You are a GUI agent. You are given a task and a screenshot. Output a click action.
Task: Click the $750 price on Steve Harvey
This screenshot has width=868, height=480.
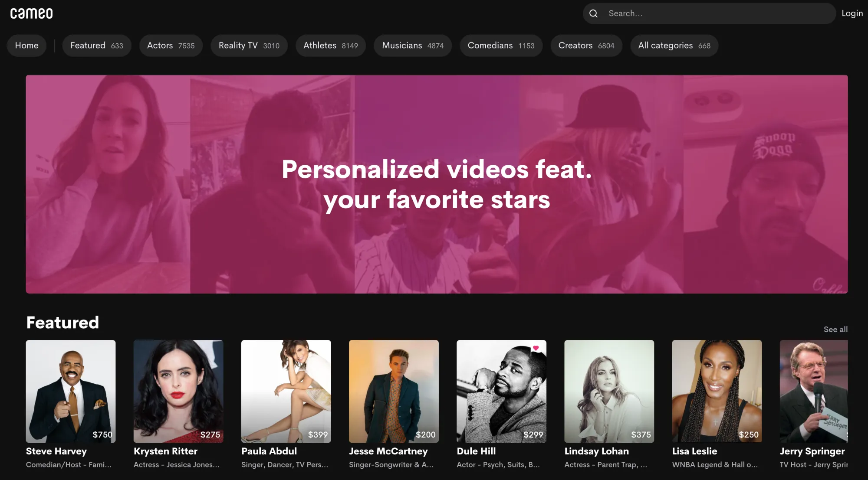click(x=102, y=434)
